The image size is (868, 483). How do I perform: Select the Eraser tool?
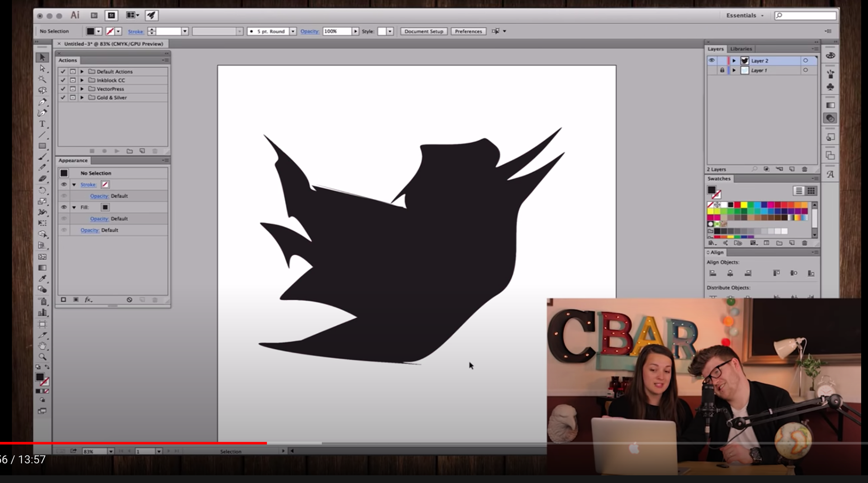tap(42, 179)
